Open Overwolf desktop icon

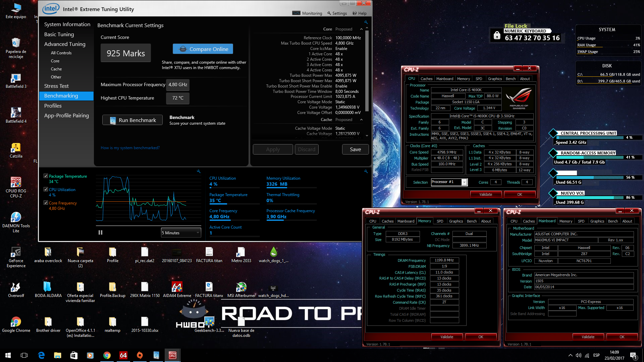[x=16, y=290]
